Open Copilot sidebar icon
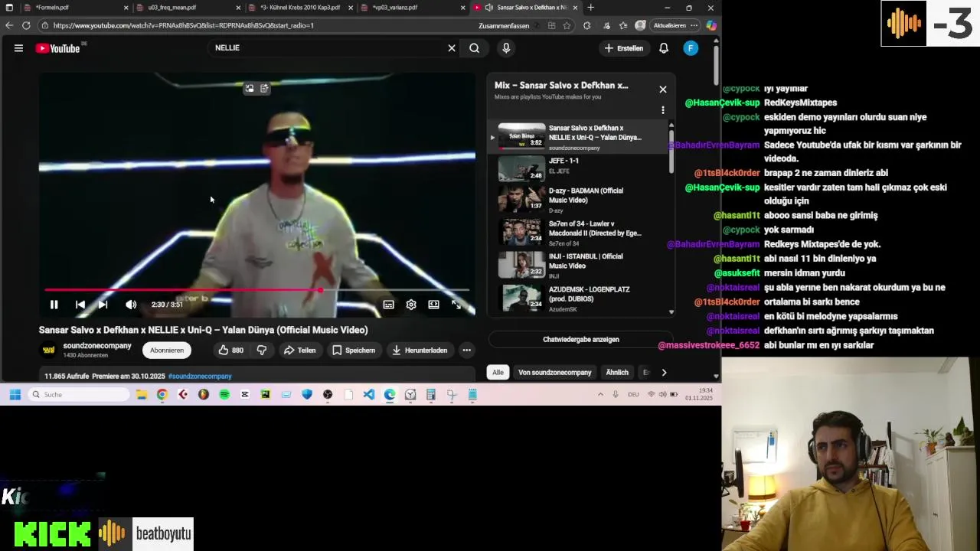The height and width of the screenshot is (551, 980). [x=711, y=25]
